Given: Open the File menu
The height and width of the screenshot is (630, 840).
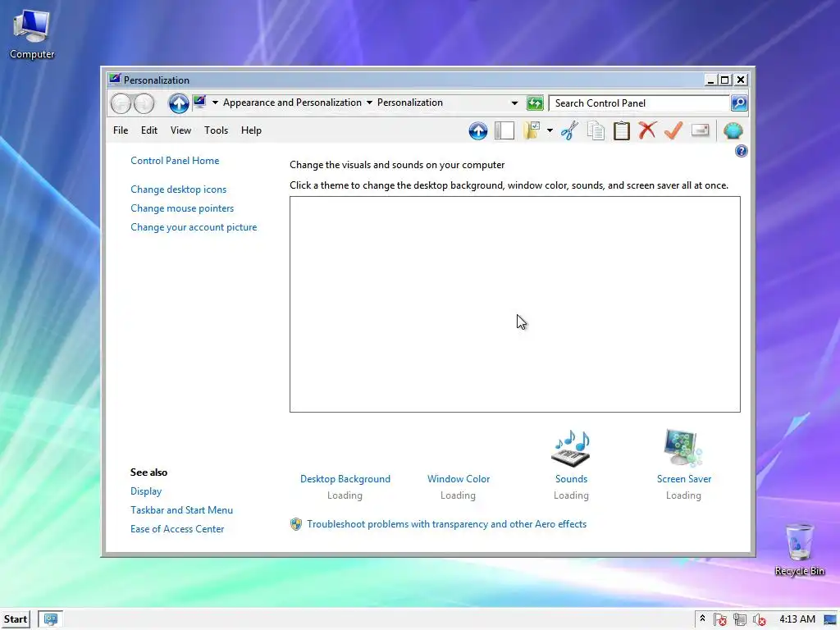Looking at the screenshot, I should coord(121,130).
